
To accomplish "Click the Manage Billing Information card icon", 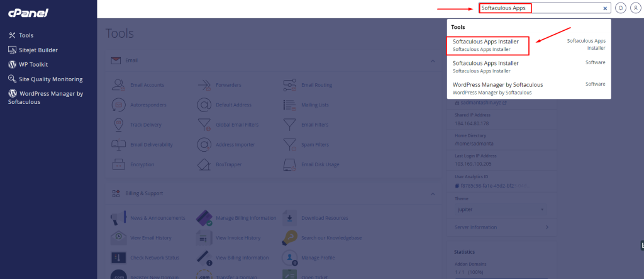I will point(204,218).
